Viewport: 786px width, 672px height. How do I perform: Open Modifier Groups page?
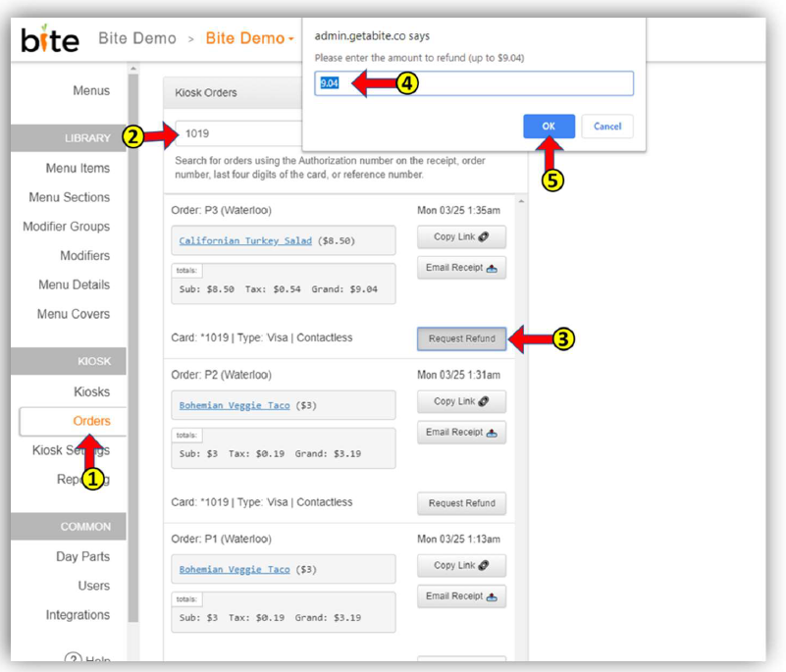[x=67, y=227]
